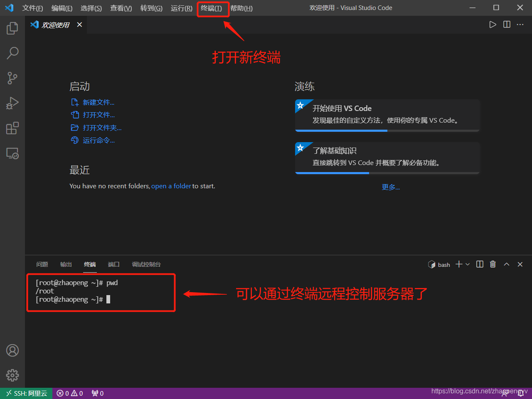
Task: Click the 启动 section heading
Action: tap(80, 86)
